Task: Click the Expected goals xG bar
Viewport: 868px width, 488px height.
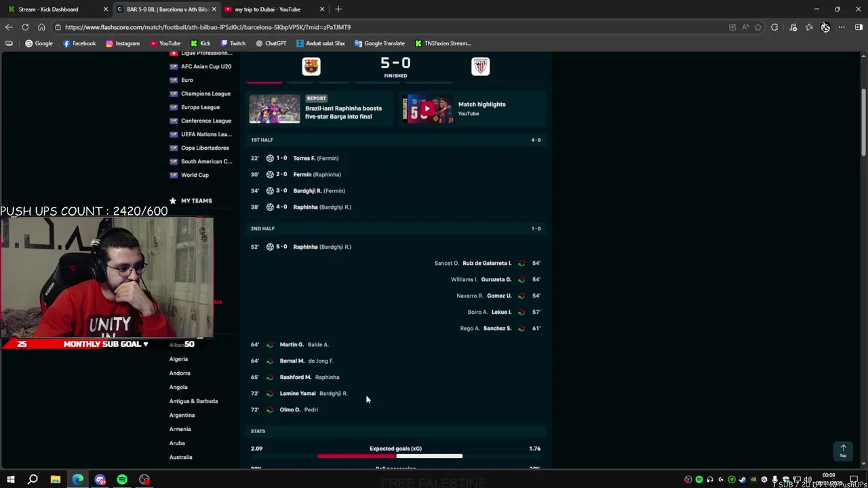Action: (390, 456)
